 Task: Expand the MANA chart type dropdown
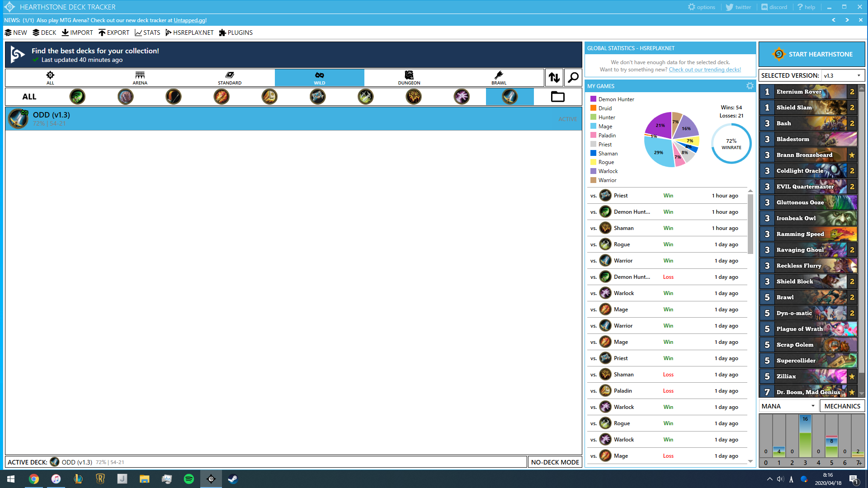[x=788, y=406]
